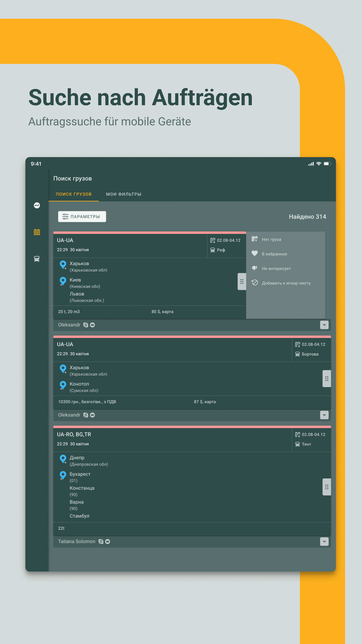Choose Добавить к игнор-листу option
The image size is (362, 644).
pyautogui.click(x=286, y=283)
